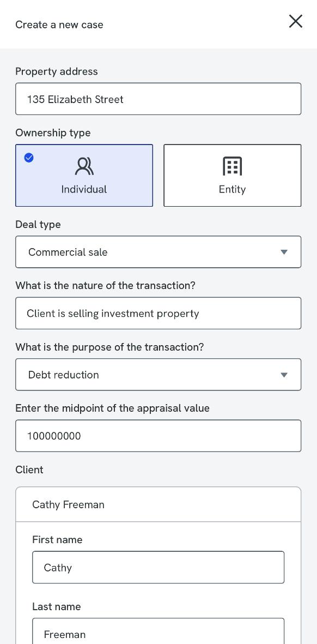Click the Last name field containing Freeman

point(158,631)
